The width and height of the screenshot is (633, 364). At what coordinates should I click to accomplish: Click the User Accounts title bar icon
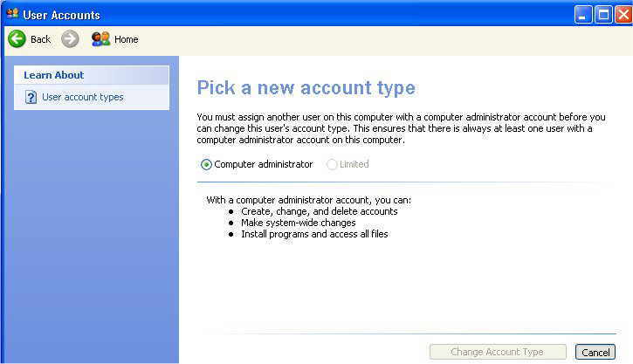(11, 14)
